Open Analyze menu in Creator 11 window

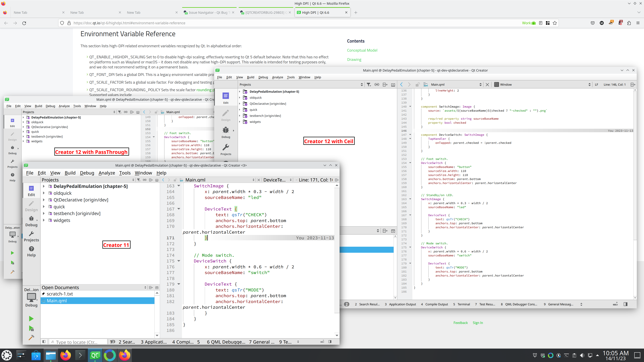coord(107,173)
